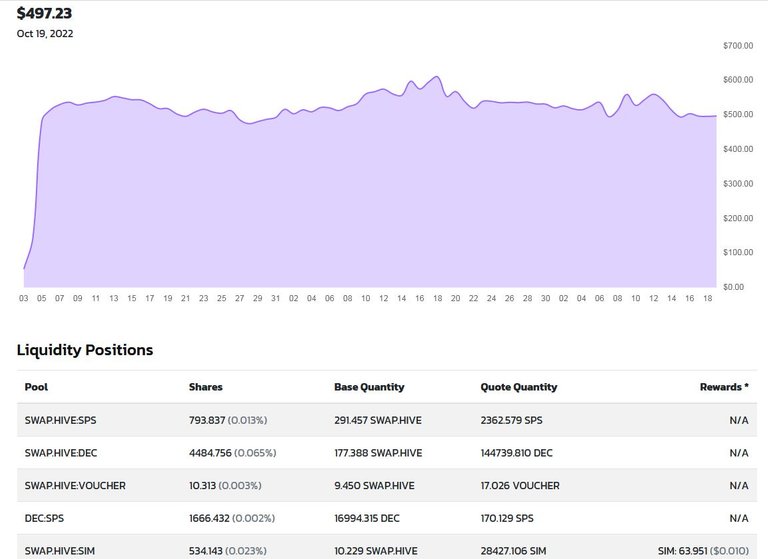Select the SWAP.HIVE:DEC pool row
The width and height of the screenshot is (768, 559).
(387, 453)
